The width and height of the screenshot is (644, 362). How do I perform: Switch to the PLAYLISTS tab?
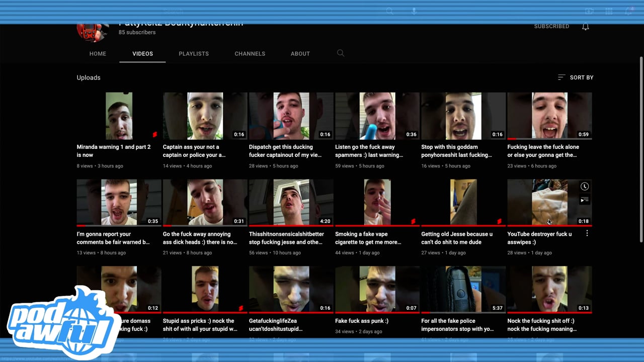(x=194, y=54)
